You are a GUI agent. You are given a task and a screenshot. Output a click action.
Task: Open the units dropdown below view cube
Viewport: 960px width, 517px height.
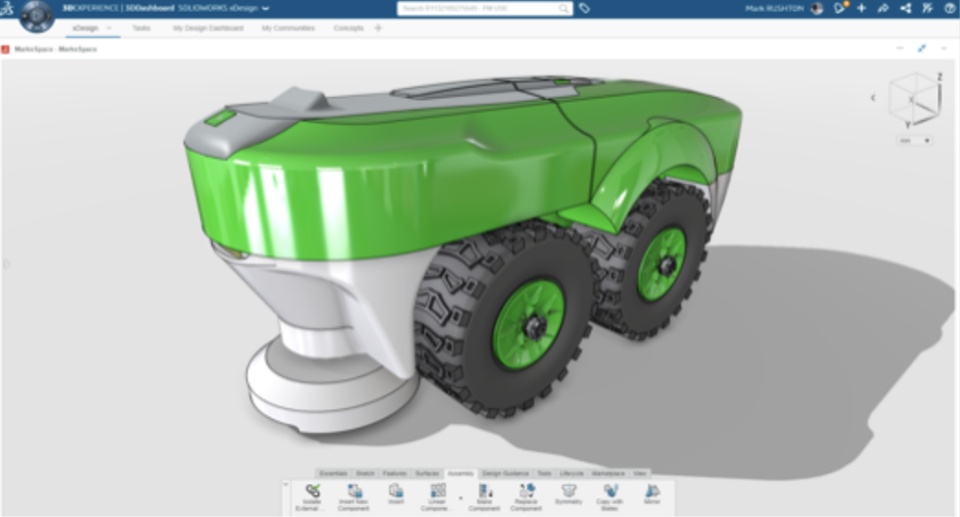coord(914,141)
